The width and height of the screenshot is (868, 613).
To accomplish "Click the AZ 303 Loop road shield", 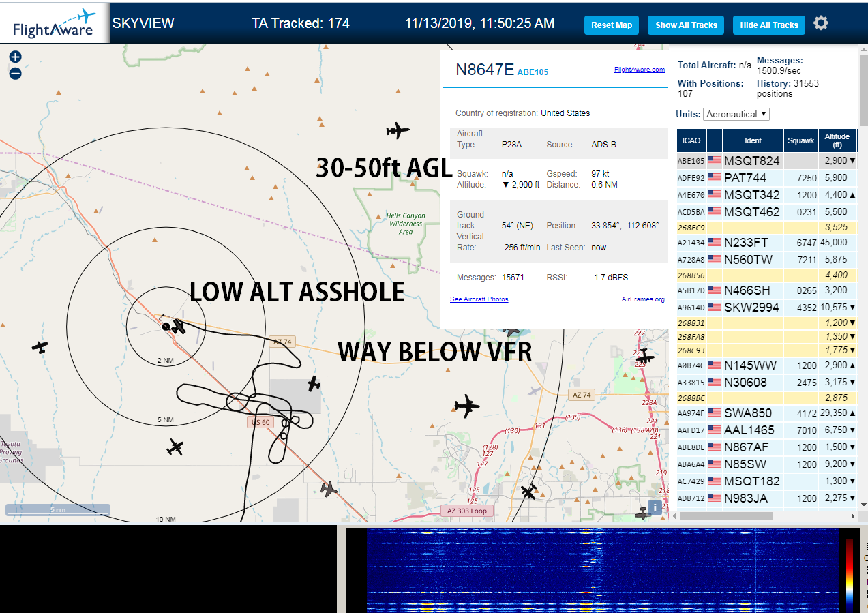I will (x=466, y=511).
